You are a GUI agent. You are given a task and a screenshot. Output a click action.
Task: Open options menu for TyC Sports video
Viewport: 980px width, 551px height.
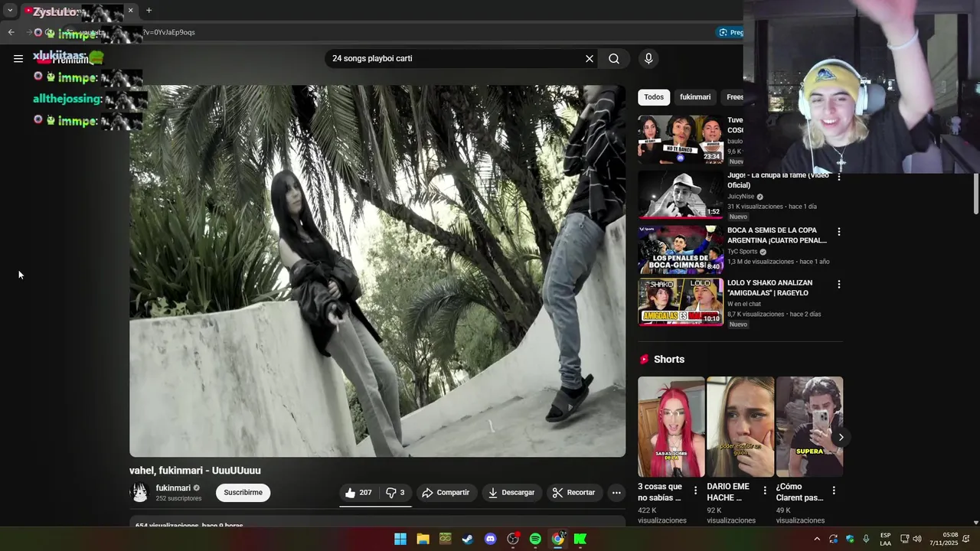click(838, 231)
